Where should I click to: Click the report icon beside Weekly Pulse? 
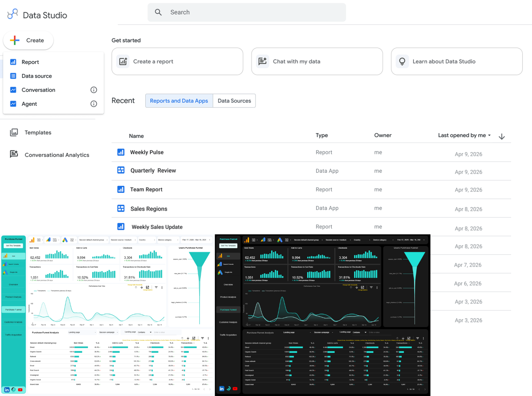[121, 152]
